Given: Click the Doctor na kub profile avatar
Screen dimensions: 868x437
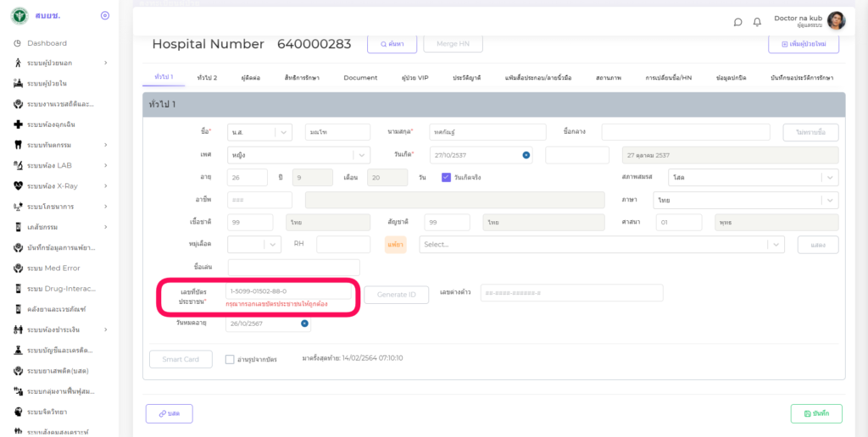Looking at the screenshot, I should click(x=836, y=21).
